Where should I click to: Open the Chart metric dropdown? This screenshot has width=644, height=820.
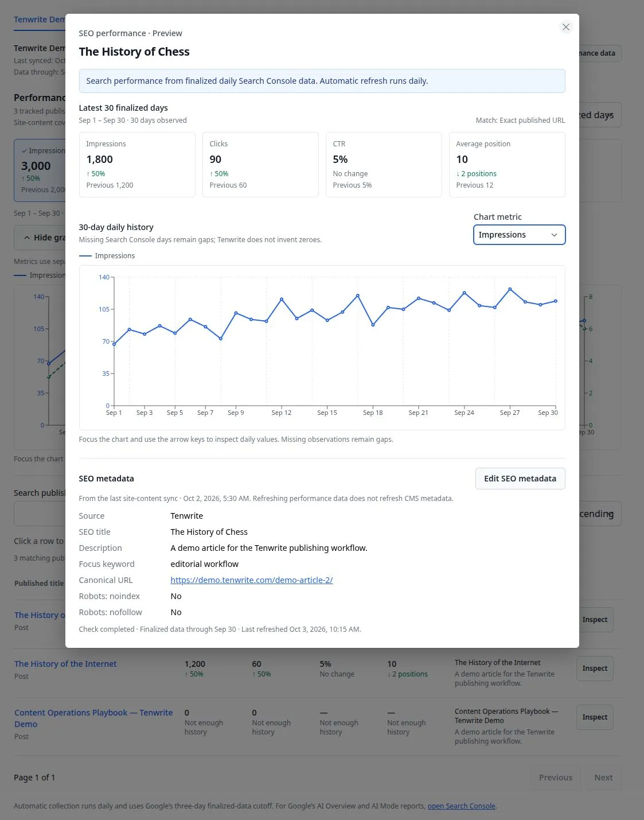[519, 235]
